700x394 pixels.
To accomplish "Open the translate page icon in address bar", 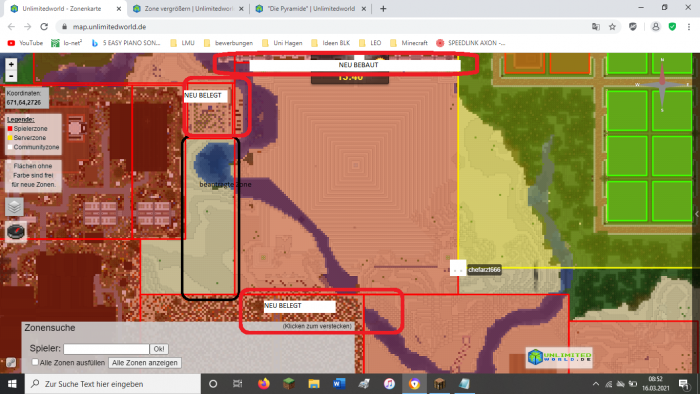I will tap(596, 27).
